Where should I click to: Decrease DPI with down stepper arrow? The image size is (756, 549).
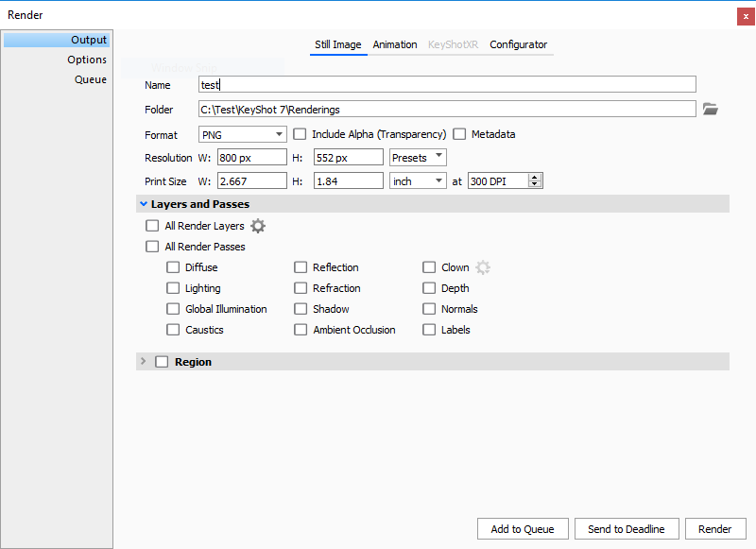tap(534, 183)
